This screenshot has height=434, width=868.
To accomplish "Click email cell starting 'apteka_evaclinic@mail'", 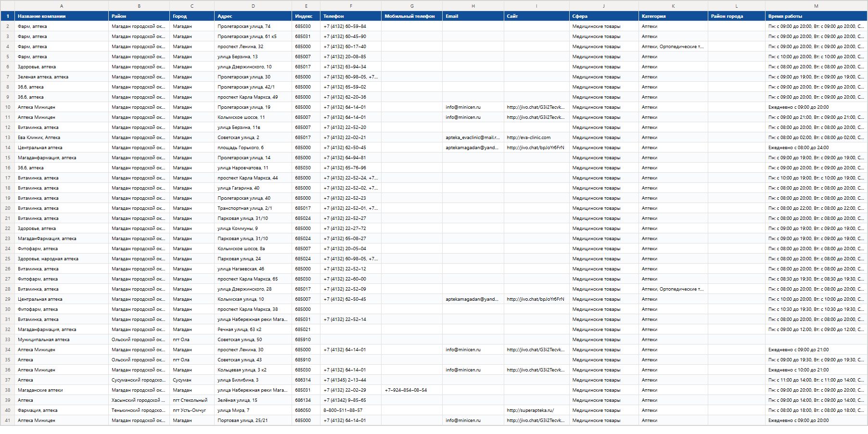I will pos(473,138).
